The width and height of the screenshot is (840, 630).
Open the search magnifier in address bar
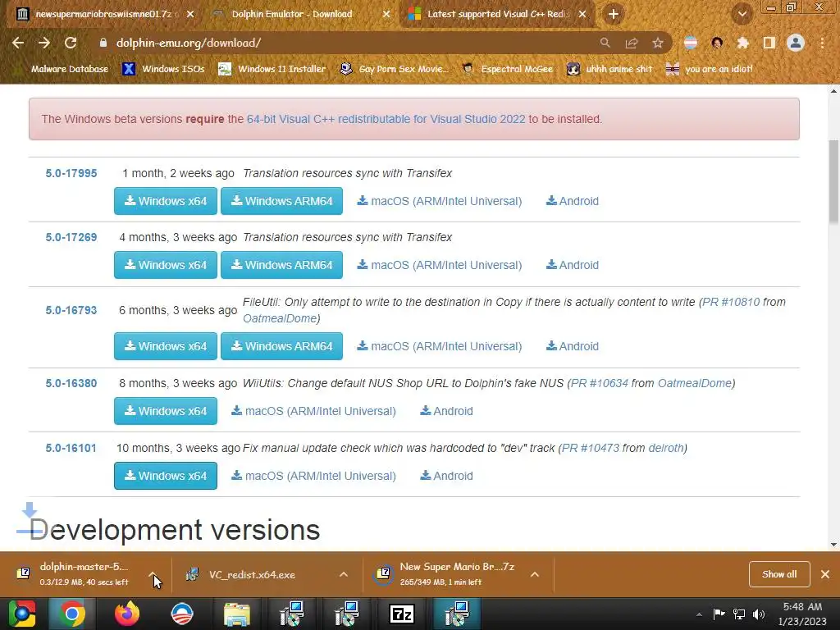(605, 43)
